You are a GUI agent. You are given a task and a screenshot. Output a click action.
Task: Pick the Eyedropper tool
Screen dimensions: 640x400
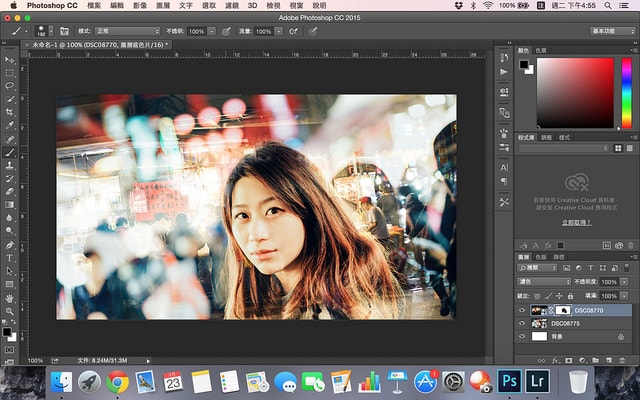pyautogui.click(x=10, y=126)
